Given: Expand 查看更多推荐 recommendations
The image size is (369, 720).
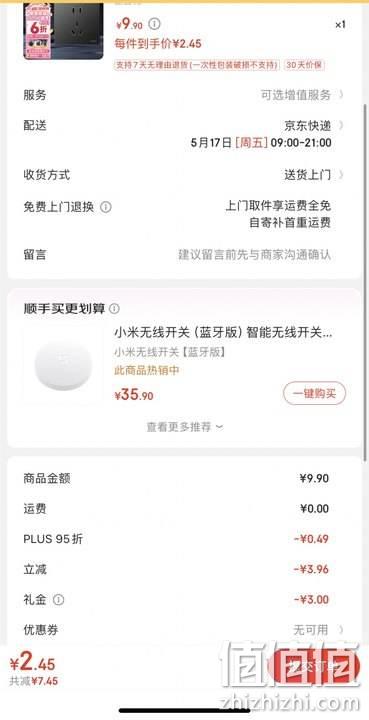Looking at the screenshot, I should [x=184, y=427].
